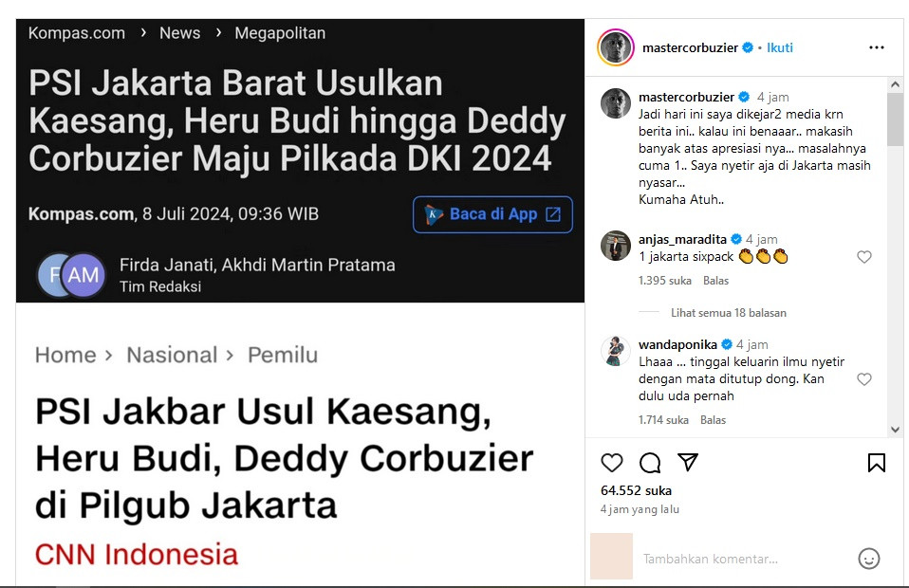The height and width of the screenshot is (588, 909).
Task: Click the comments scrollbar thumb
Action: click(895, 119)
